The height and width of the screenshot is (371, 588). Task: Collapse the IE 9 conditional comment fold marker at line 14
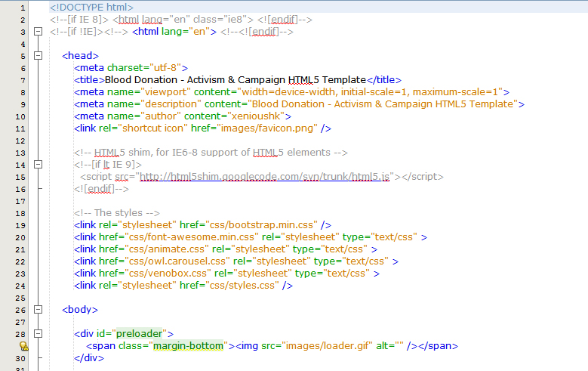[38, 165]
